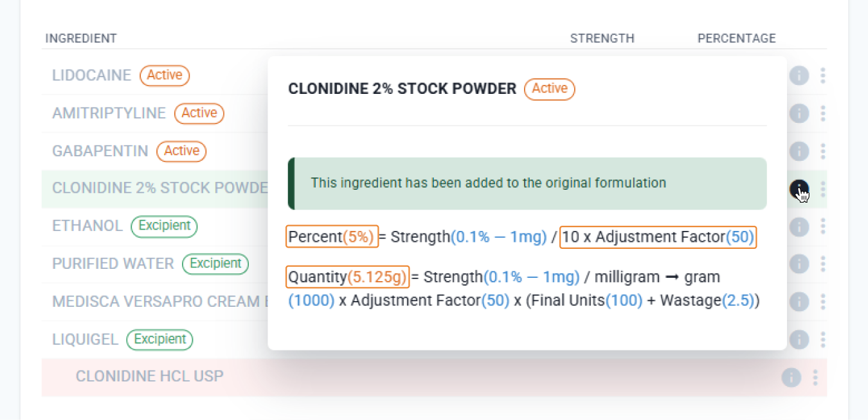This screenshot has width=868, height=420.
Task: Click the Active badge beside Lidocaine
Action: (x=165, y=75)
